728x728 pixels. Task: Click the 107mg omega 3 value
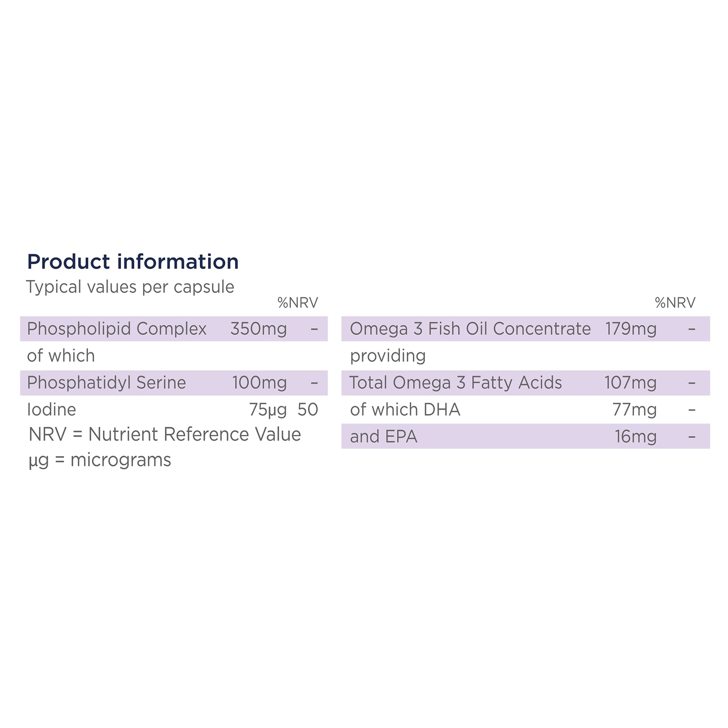click(x=630, y=382)
